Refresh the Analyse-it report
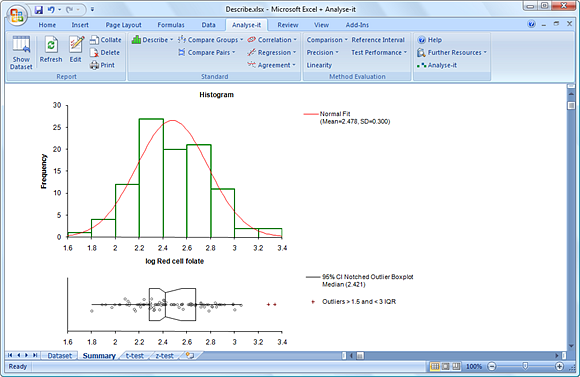 (x=51, y=50)
